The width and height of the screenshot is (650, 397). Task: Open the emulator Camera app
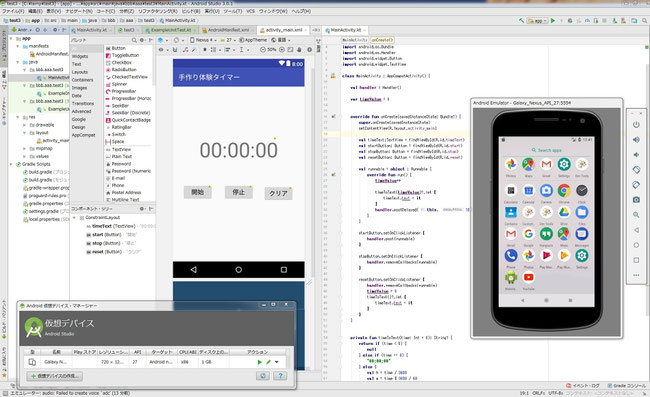pyautogui.click(x=546, y=190)
